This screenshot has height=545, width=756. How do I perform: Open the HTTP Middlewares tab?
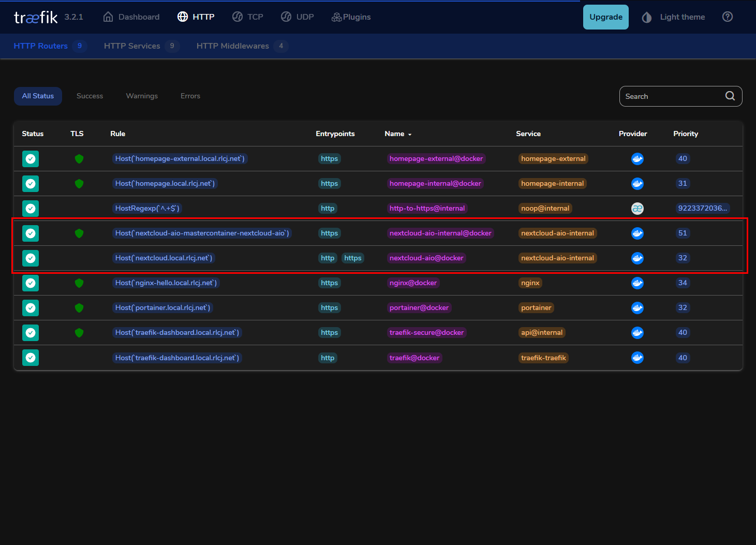(x=233, y=46)
